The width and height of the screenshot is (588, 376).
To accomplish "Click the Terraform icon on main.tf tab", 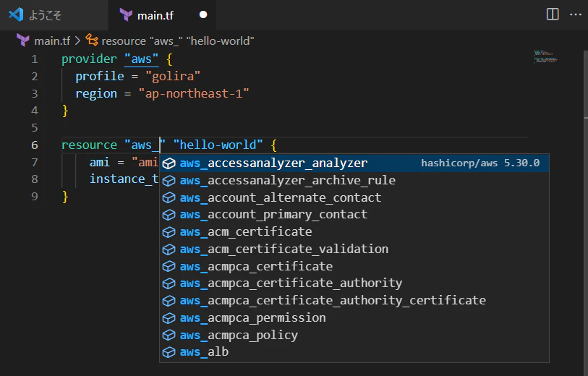I will [126, 15].
